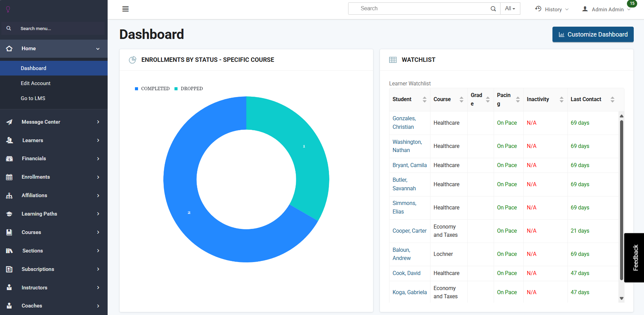The image size is (644, 315).
Task: Open the All search filter dropdown
Action: coord(510,9)
